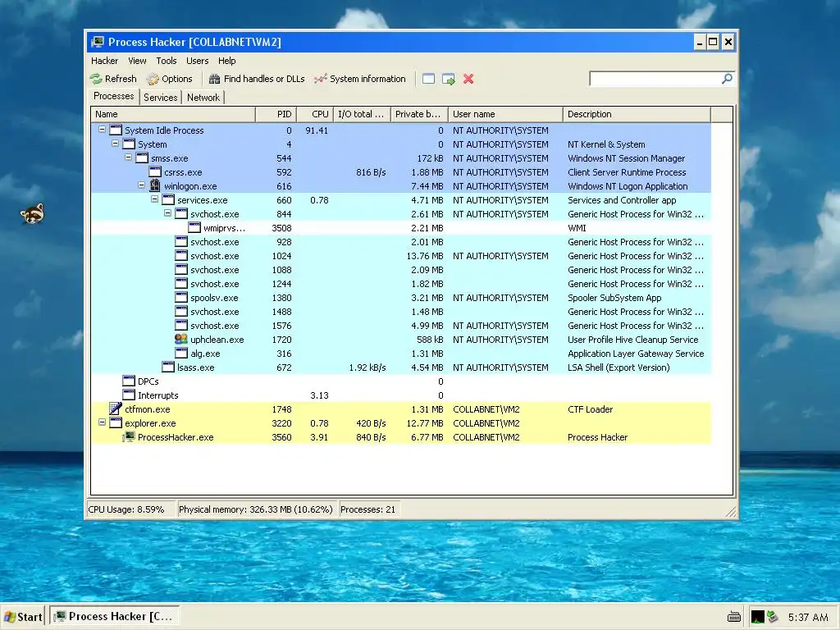The height and width of the screenshot is (630, 840).
Task: Switch to the Services tab
Action: tap(160, 98)
